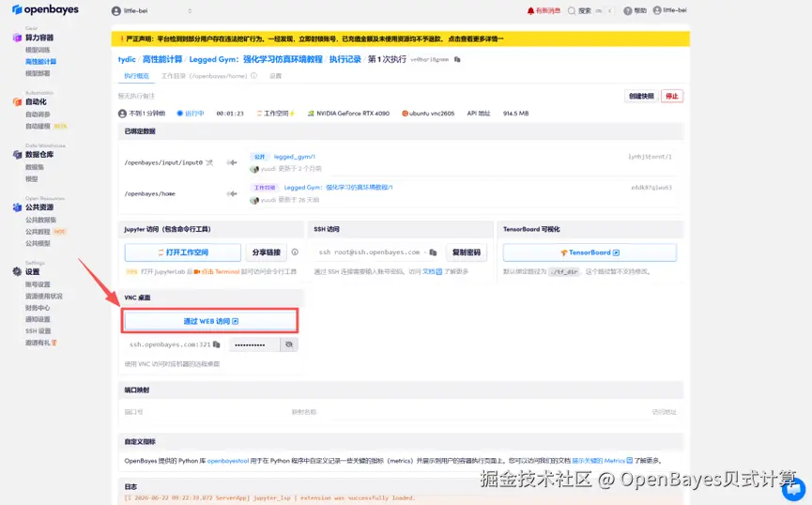Click the red 停止 button
This screenshot has height=505, width=812.
pos(672,97)
